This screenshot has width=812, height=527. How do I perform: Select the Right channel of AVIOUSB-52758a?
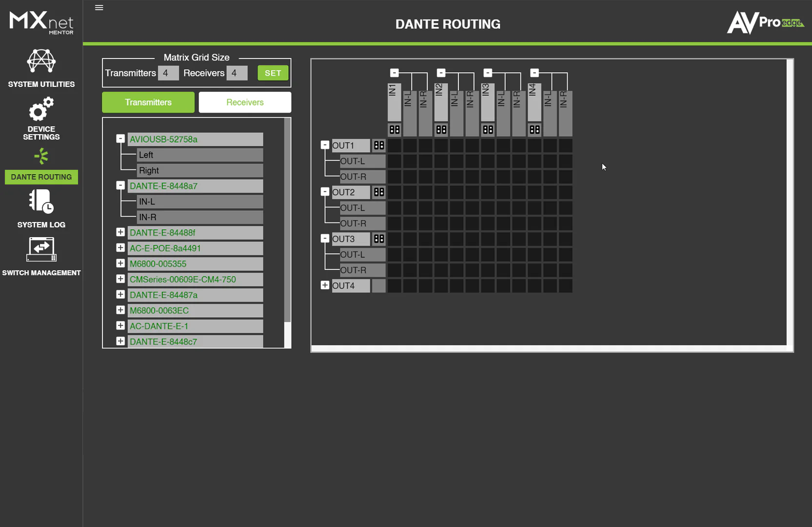point(200,171)
